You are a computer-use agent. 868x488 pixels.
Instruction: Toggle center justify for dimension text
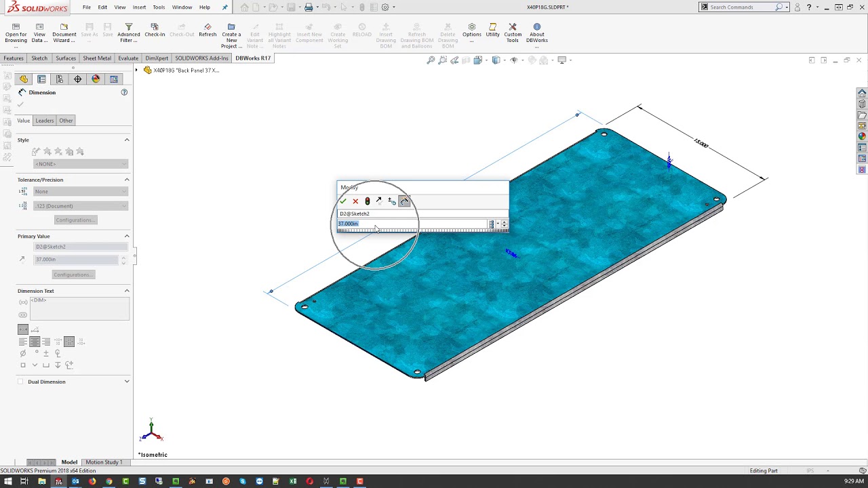[x=34, y=342]
